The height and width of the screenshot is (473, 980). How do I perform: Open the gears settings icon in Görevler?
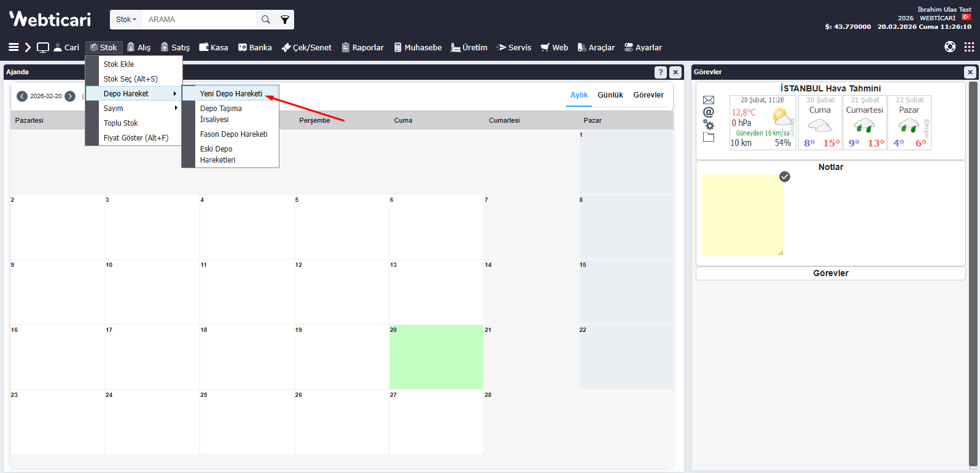tap(709, 125)
